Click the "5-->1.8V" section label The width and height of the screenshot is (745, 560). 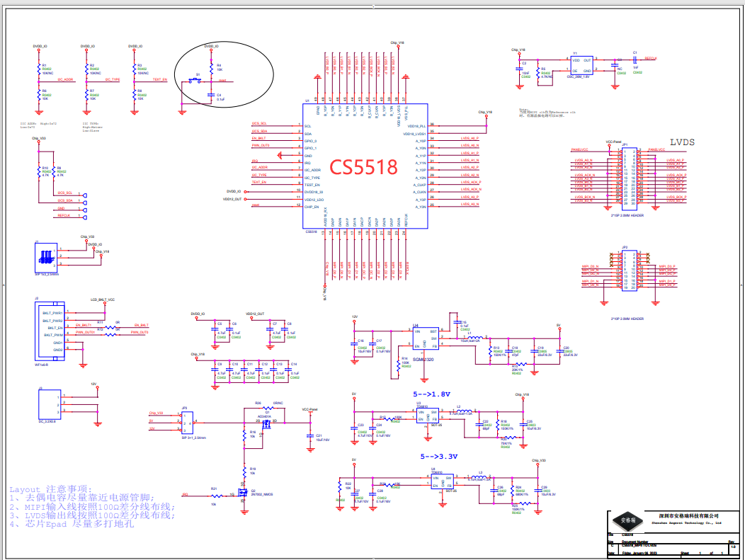(x=431, y=394)
